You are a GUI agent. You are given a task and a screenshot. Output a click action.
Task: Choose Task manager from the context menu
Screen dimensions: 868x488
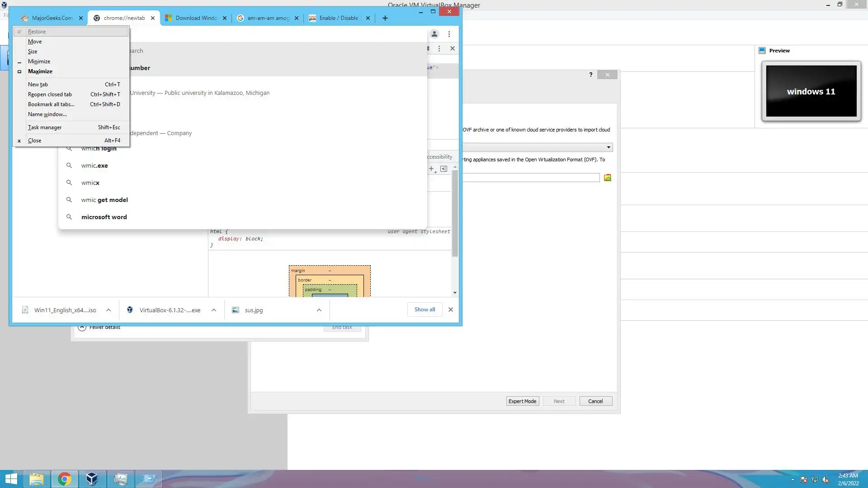[x=45, y=127]
